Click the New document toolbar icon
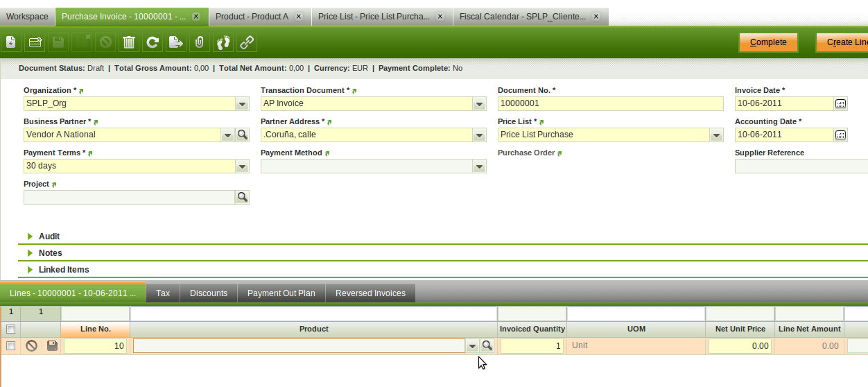Screen dimensions: 868x387 tap(11, 43)
